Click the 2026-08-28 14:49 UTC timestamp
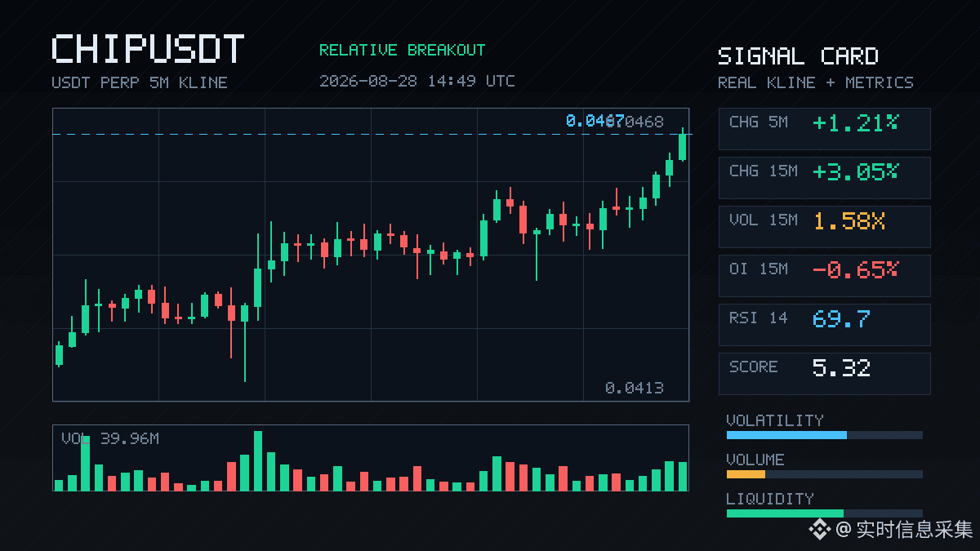This screenshot has width=980, height=551. (x=416, y=81)
